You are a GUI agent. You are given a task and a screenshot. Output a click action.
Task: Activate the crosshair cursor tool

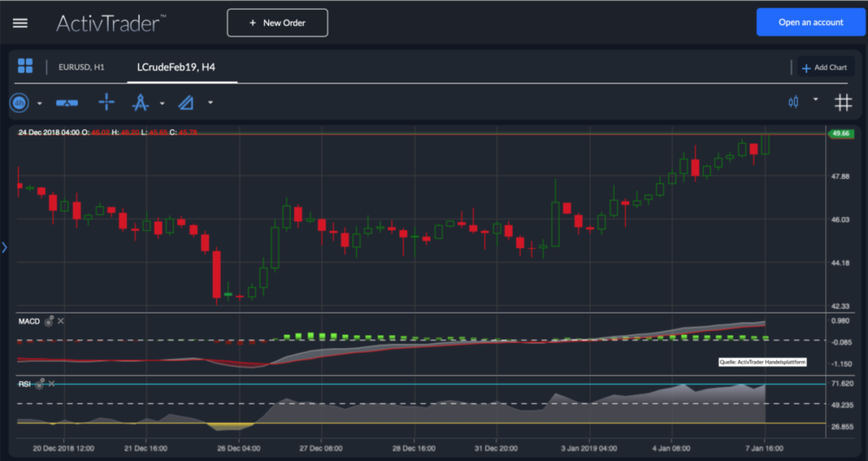106,102
